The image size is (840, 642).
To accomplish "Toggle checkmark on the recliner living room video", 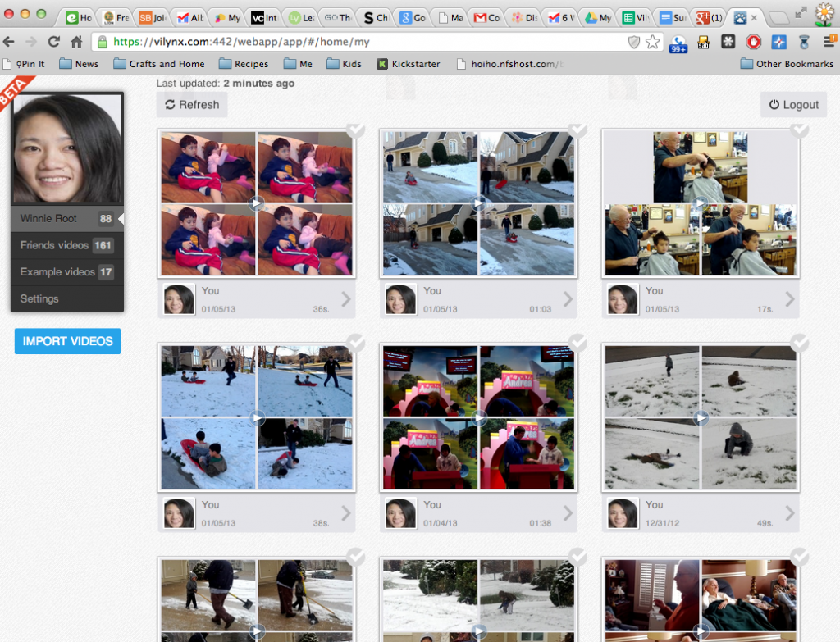I will coord(799,557).
